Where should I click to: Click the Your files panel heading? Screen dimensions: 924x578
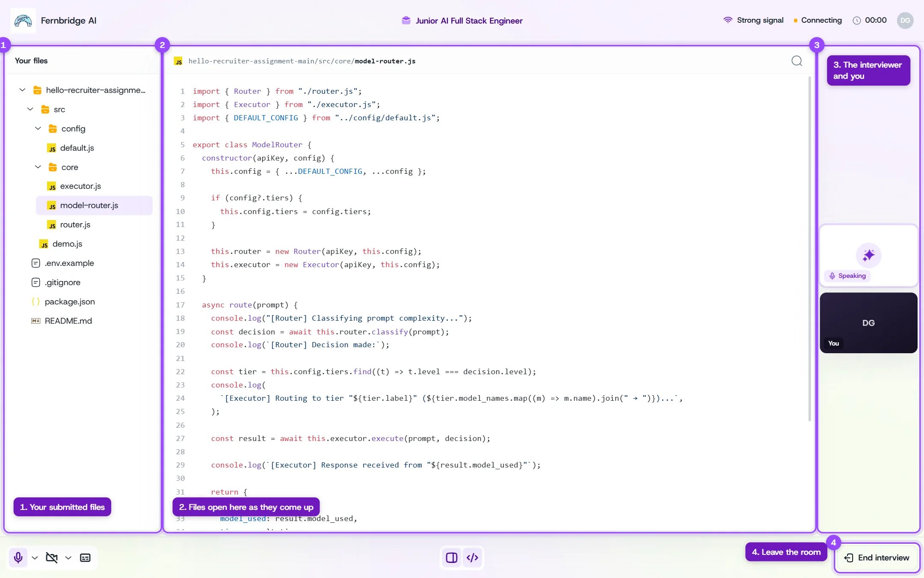pyautogui.click(x=31, y=61)
